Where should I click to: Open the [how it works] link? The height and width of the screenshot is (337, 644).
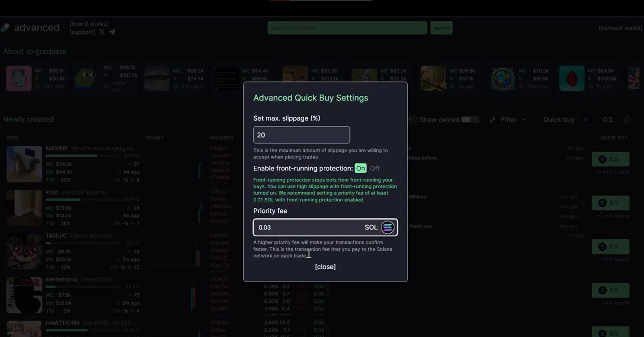[x=89, y=24]
